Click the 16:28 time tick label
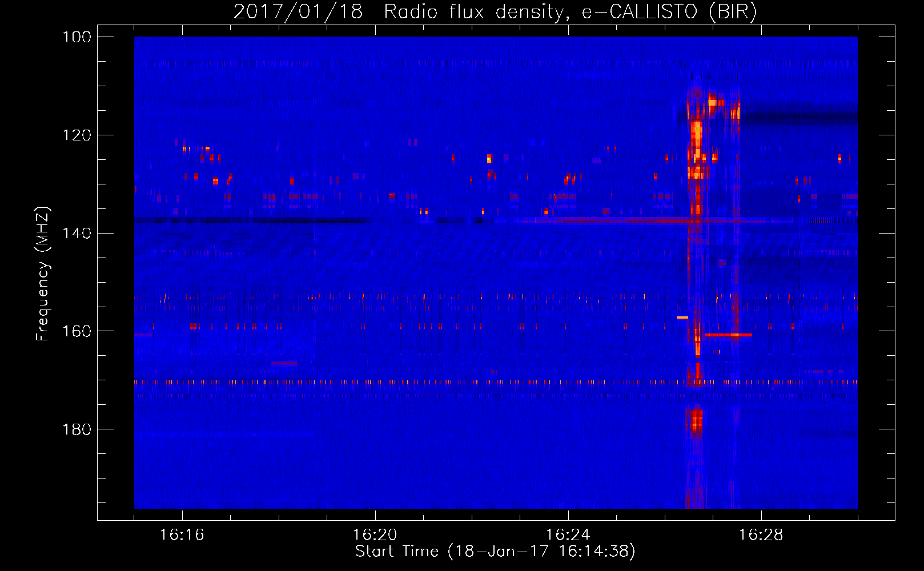The height and width of the screenshot is (571, 924). click(761, 535)
